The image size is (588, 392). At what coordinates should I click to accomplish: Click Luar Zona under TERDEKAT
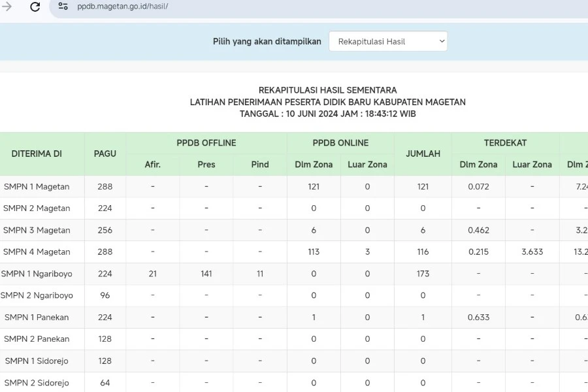532,164
